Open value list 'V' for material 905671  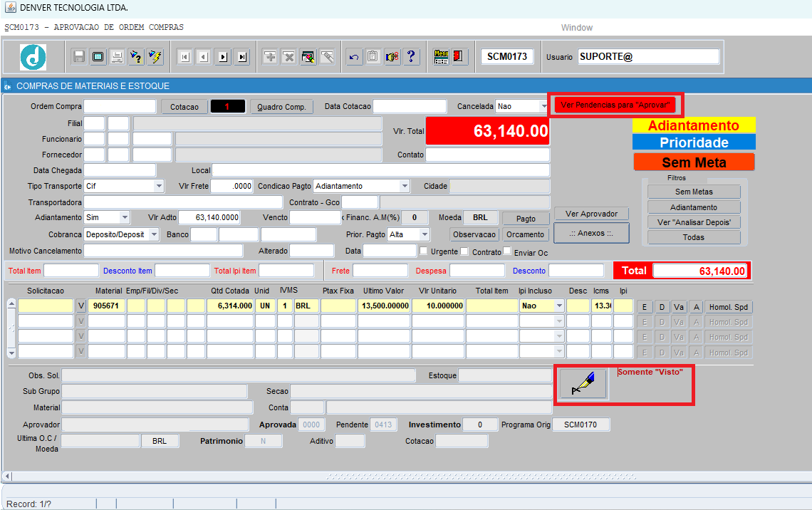(80, 306)
